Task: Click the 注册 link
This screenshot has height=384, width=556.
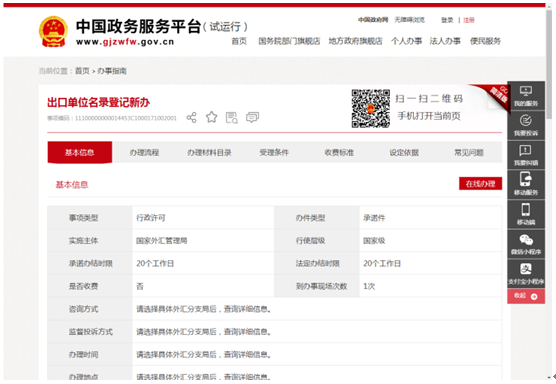Action: click(468, 20)
